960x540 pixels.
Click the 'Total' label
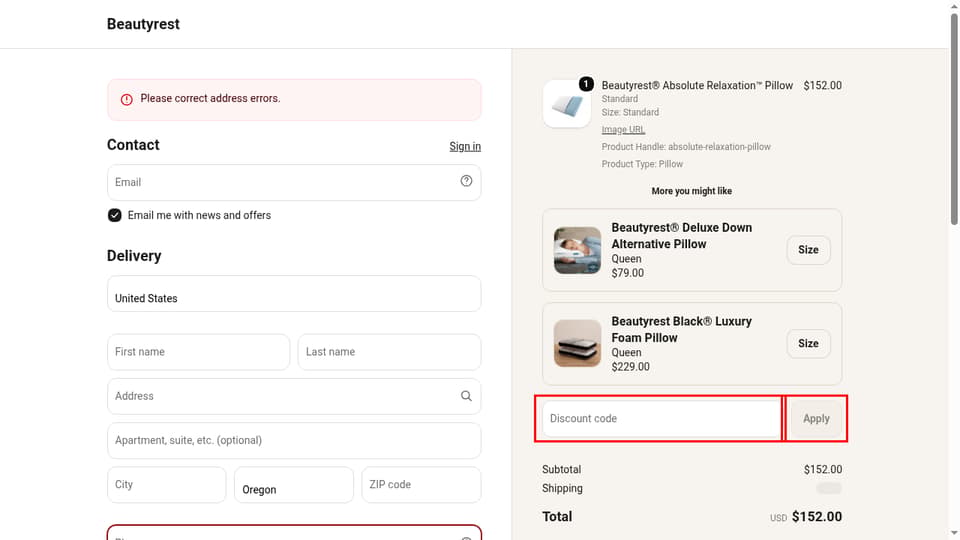tap(557, 517)
